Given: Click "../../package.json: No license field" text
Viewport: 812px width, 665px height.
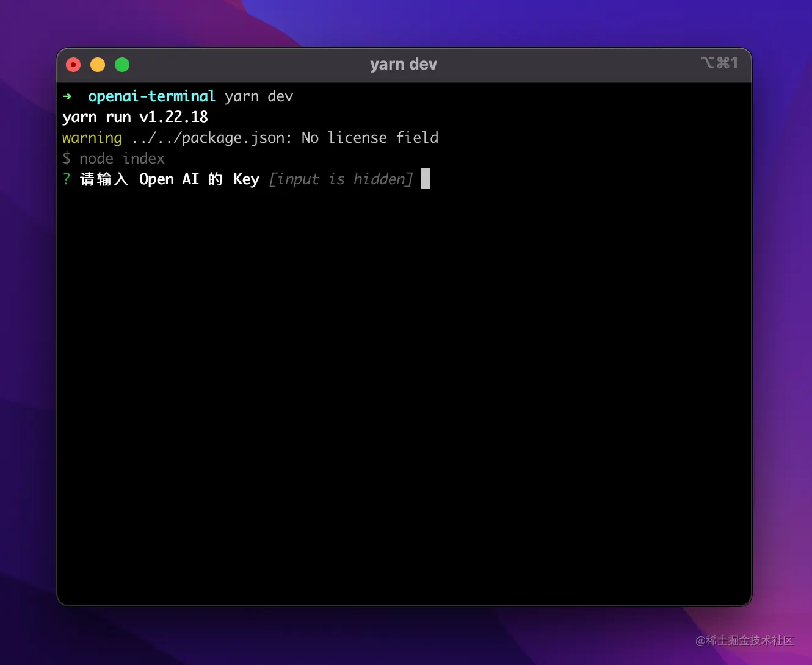Looking at the screenshot, I should click(285, 138).
